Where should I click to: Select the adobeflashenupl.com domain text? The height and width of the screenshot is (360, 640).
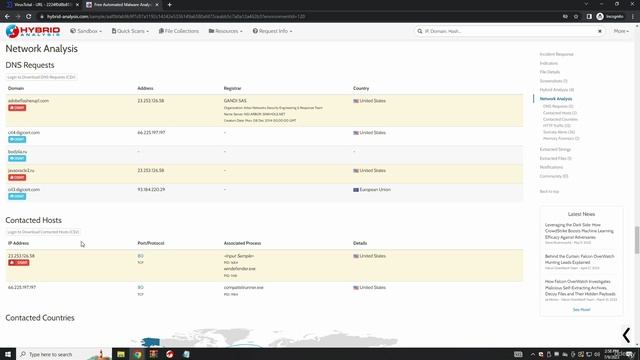coord(28,100)
